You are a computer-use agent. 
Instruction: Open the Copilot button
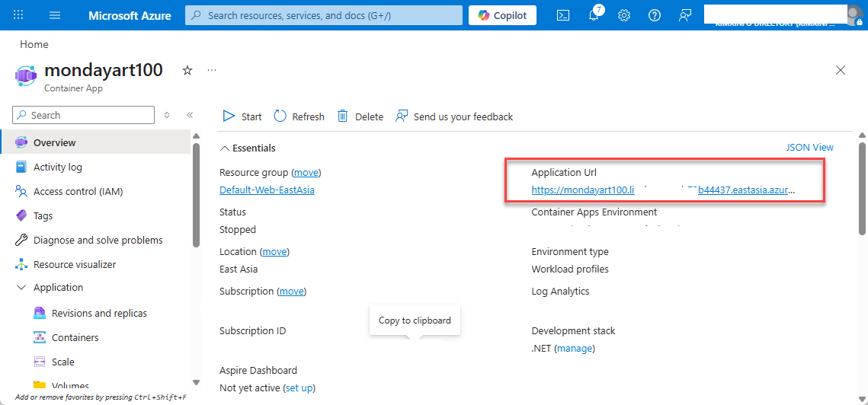tap(502, 15)
